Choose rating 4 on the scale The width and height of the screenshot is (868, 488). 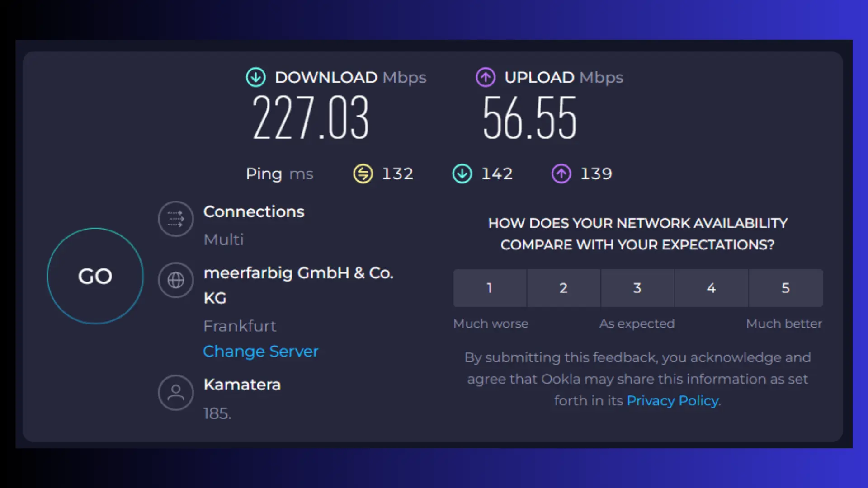click(x=711, y=288)
